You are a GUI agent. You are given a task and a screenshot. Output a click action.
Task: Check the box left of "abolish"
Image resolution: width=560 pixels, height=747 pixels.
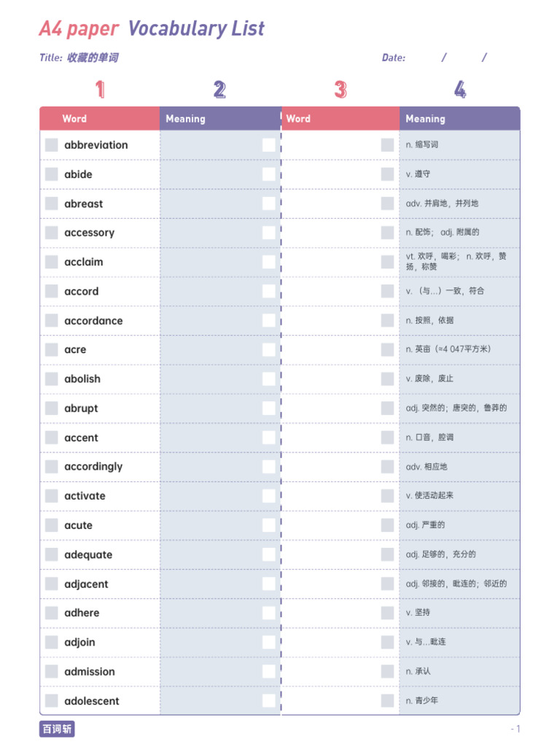pos(51,379)
